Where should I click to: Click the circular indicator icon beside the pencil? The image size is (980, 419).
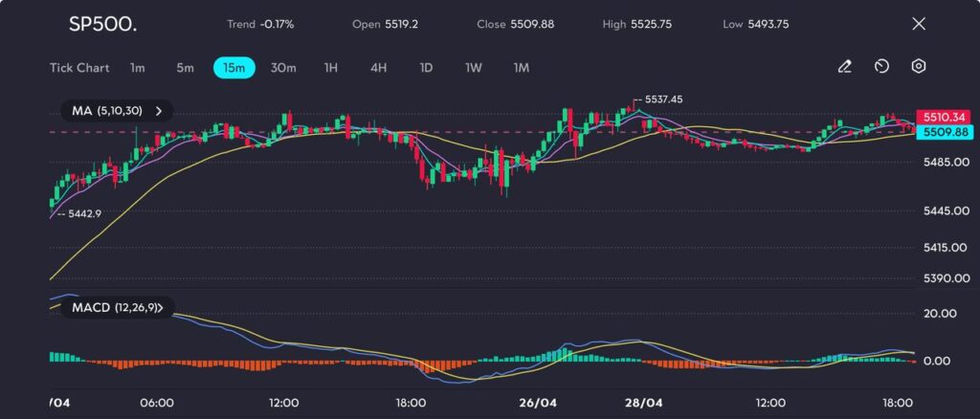pyautogui.click(x=881, y=67)
